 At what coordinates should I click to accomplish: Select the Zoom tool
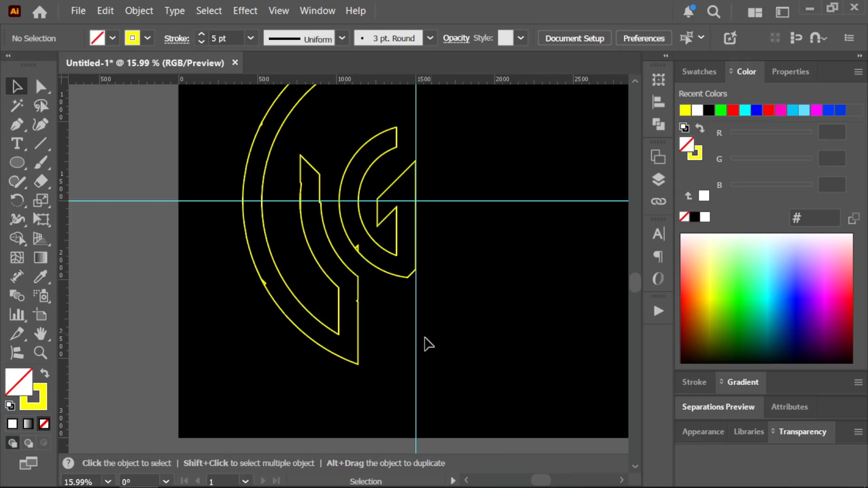coord(41,352)
